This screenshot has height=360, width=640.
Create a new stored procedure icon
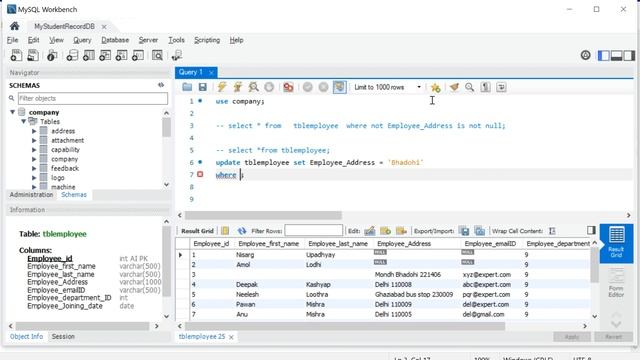121,55
